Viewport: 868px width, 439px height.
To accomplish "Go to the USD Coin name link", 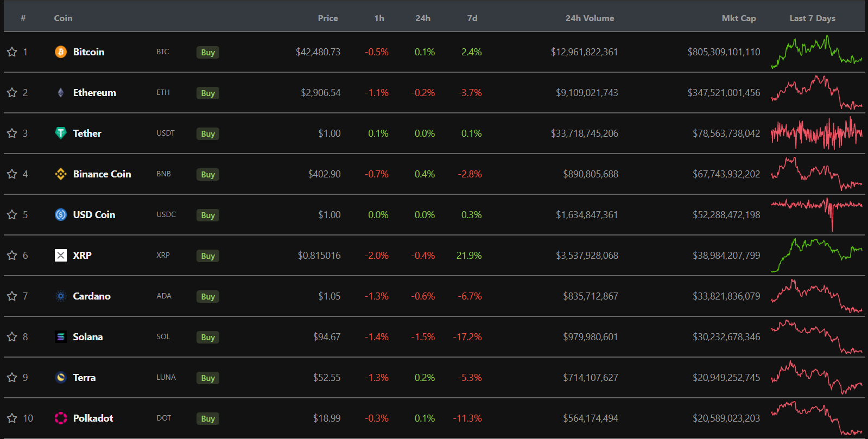I will click(94, 214).
